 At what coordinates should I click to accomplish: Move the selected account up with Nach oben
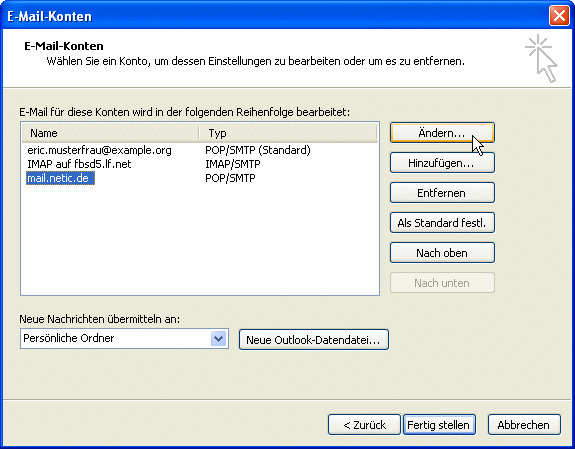[442, 253]
